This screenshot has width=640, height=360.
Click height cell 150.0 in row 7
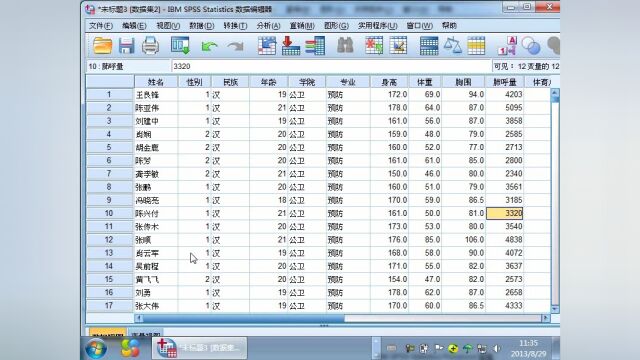click(x=389, y=173)
